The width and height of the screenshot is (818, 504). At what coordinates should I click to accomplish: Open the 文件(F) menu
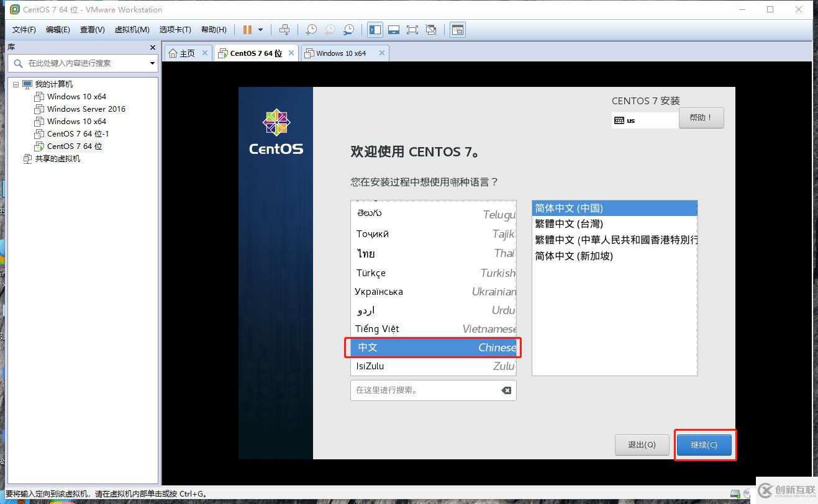[x=24, y=30]
